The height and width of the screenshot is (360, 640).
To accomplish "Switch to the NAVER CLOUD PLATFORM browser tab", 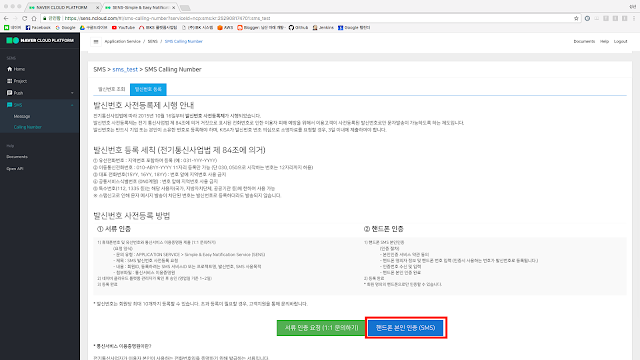I will coord(62,8).
